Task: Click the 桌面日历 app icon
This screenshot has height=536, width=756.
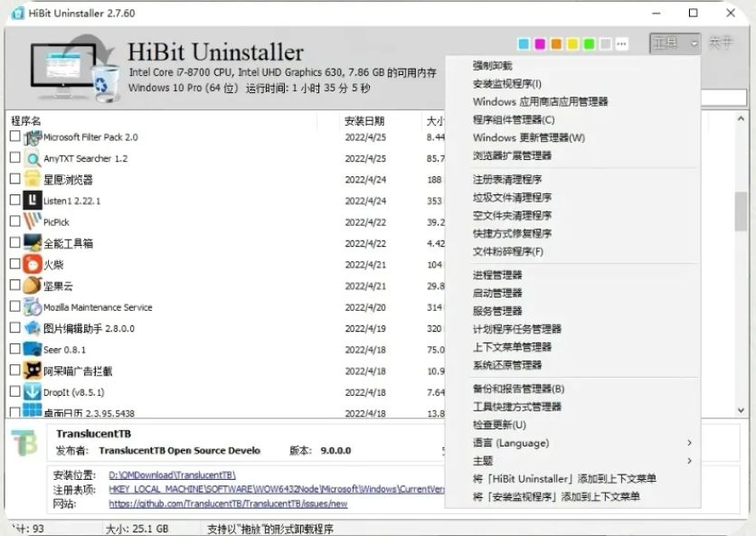Action: point(33,410)
